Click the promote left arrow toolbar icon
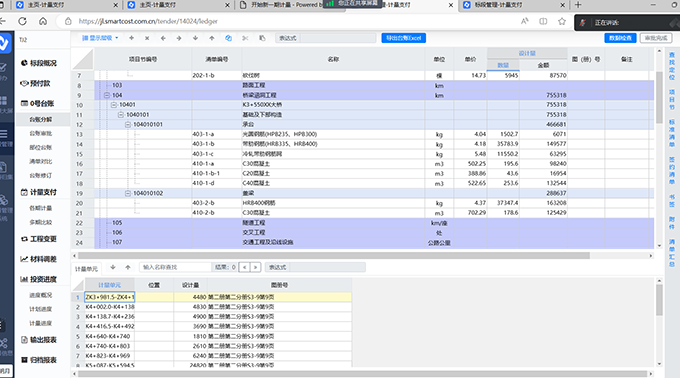 [163, 38]
